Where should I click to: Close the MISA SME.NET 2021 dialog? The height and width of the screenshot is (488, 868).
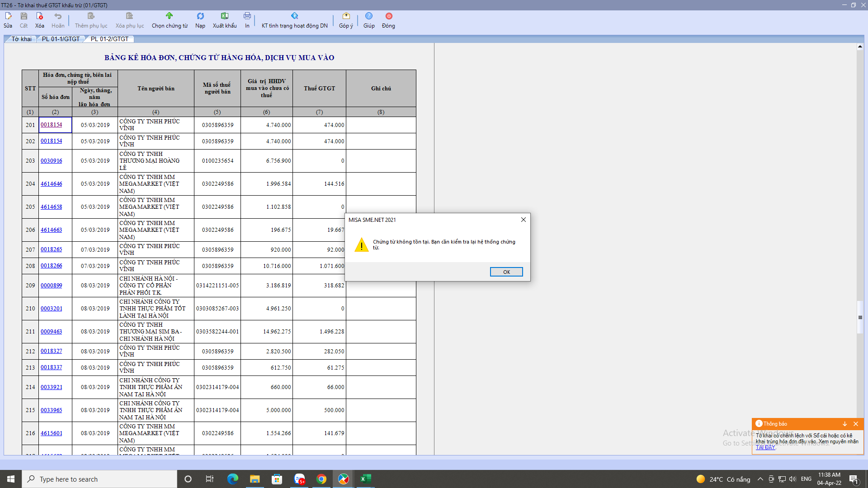(523, 220)
